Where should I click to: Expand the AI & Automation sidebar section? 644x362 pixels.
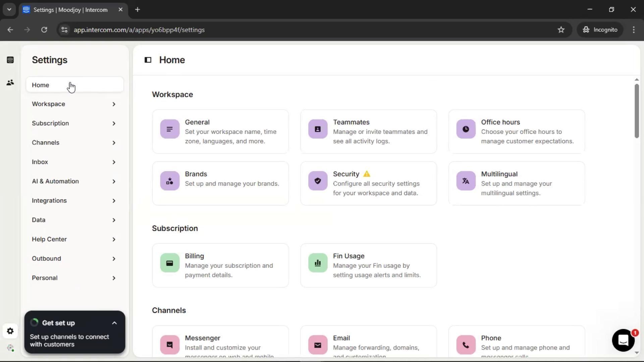pyautogui.click(x=74, y=181)
